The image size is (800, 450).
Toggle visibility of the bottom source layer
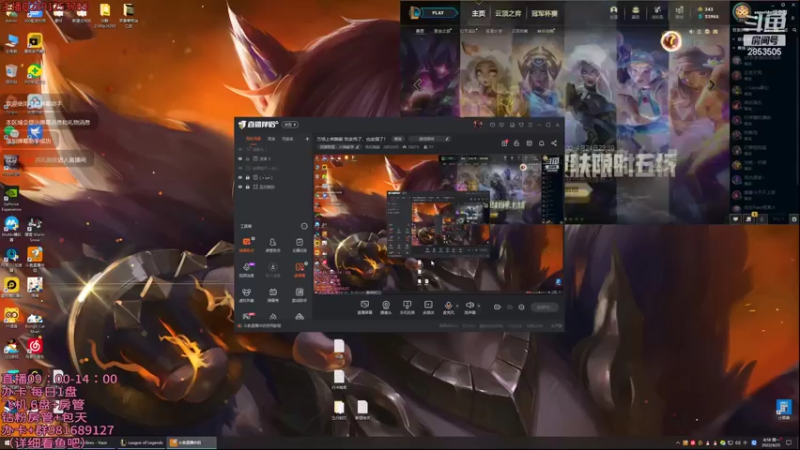[240, 187]
